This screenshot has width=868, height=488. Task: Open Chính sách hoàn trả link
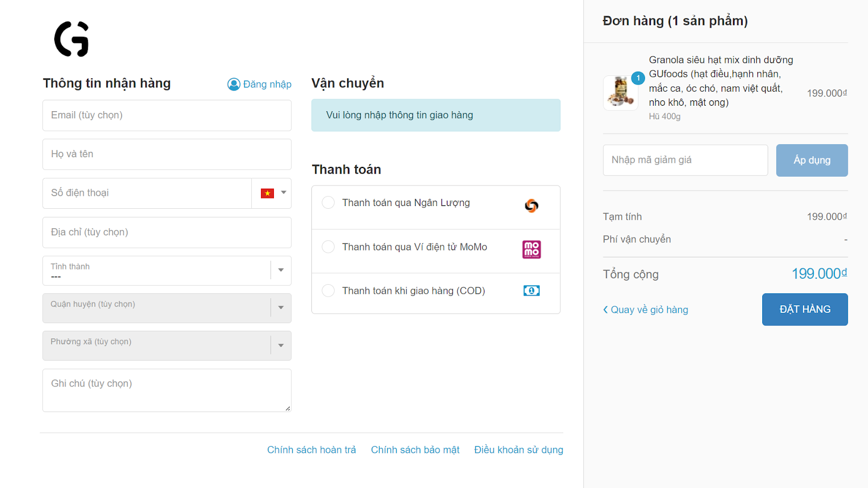click(311, 450)
